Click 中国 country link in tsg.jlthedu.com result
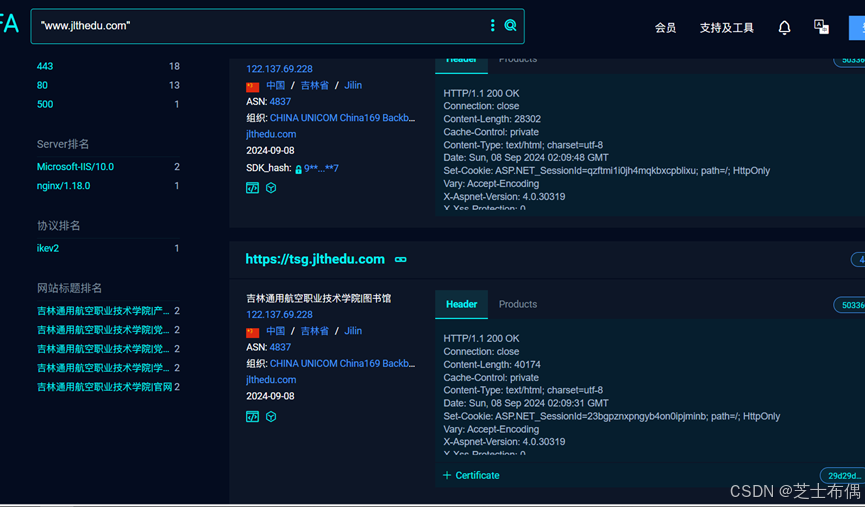 click(x=275, y=331)
